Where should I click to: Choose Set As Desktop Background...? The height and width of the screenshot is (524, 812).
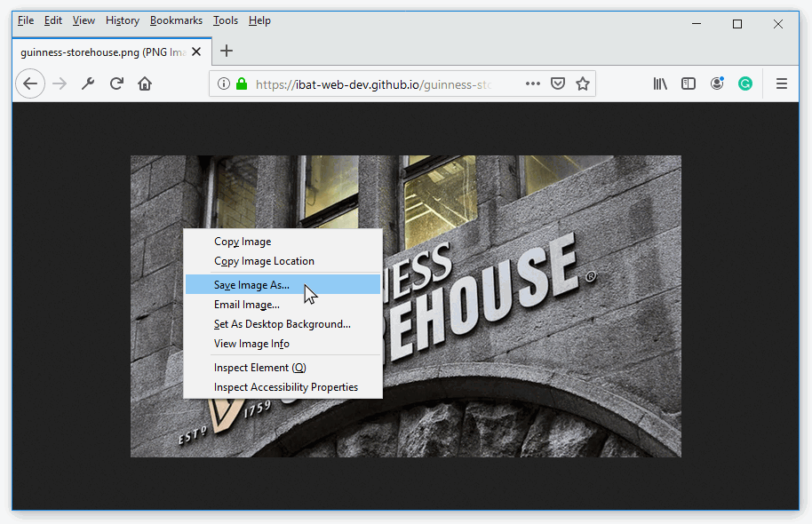tap(283, 325)
